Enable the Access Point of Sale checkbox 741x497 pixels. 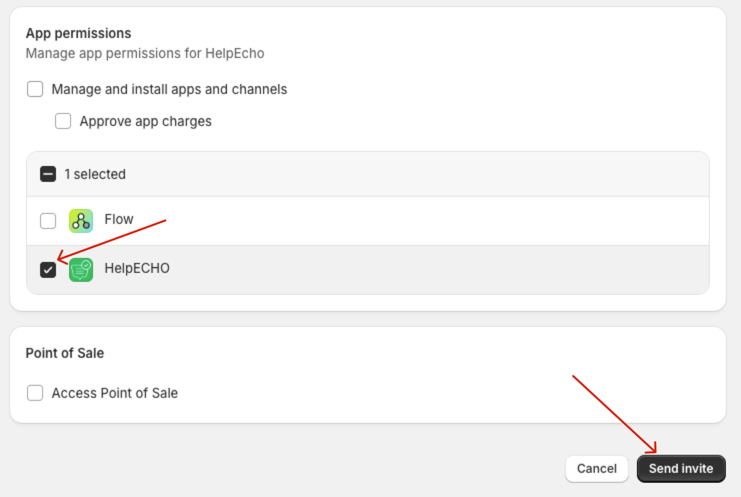click(35, 393)
